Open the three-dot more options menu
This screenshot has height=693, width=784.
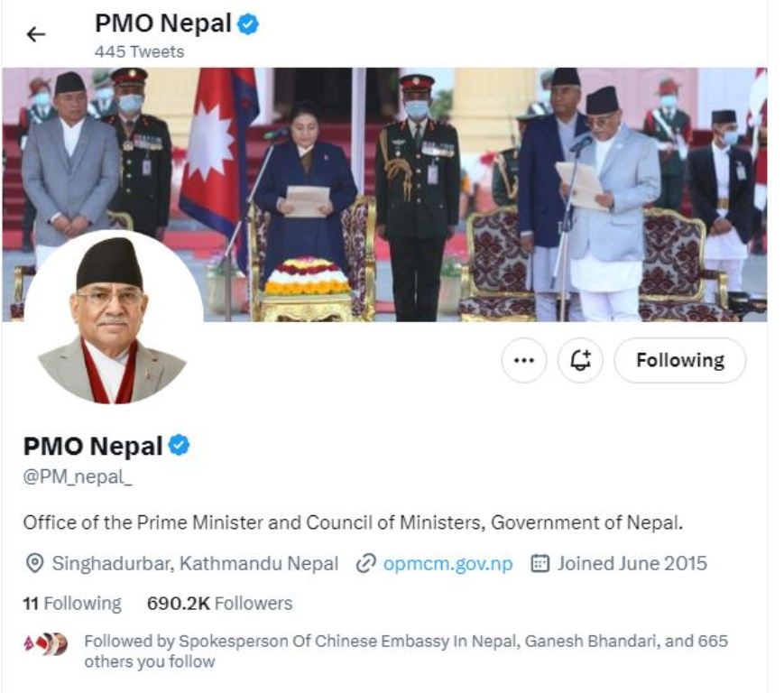(524, 360)
